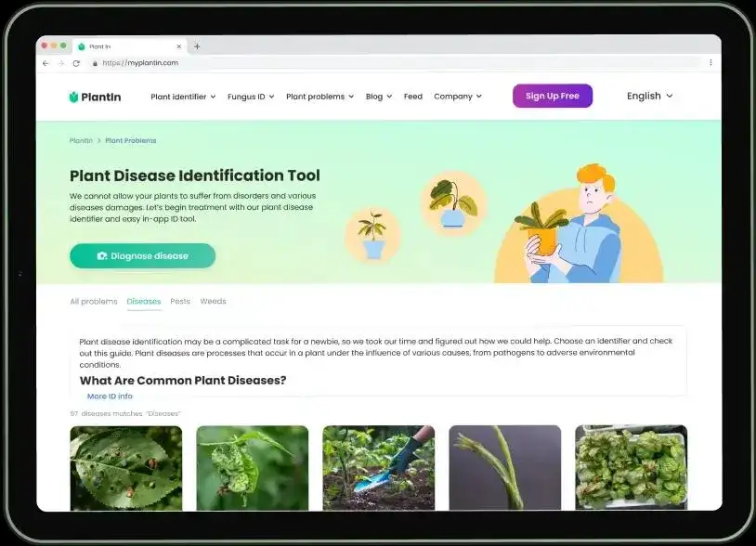Open the browser three-dot menu
The image size is (756, 546).
tap(710, 63)
